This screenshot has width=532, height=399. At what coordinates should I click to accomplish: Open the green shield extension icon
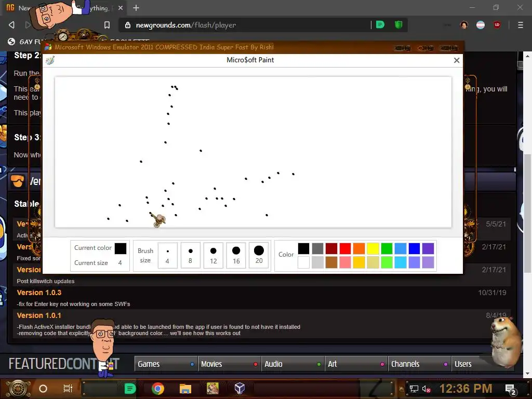(398, 25)
